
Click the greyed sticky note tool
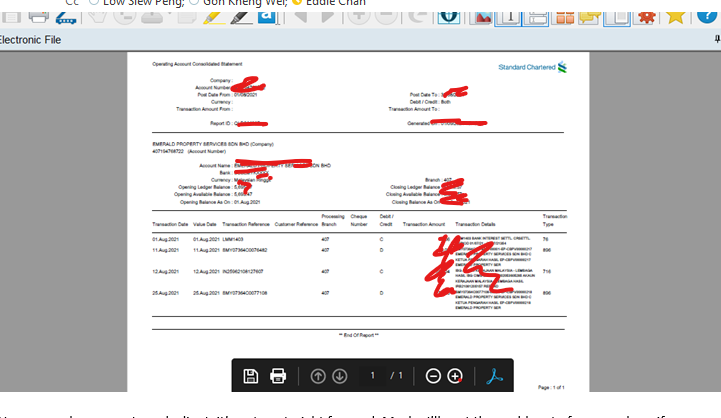(187, 17)
